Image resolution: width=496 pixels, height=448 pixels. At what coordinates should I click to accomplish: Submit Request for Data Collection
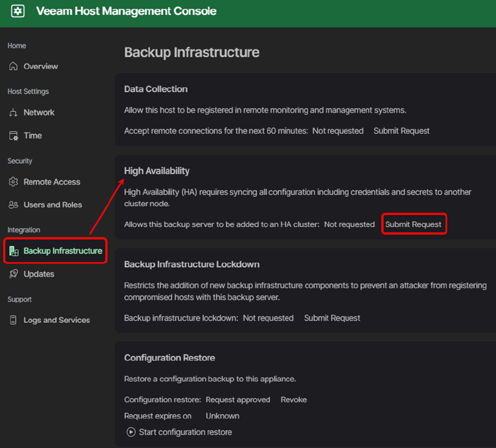[x=401, y=131]
